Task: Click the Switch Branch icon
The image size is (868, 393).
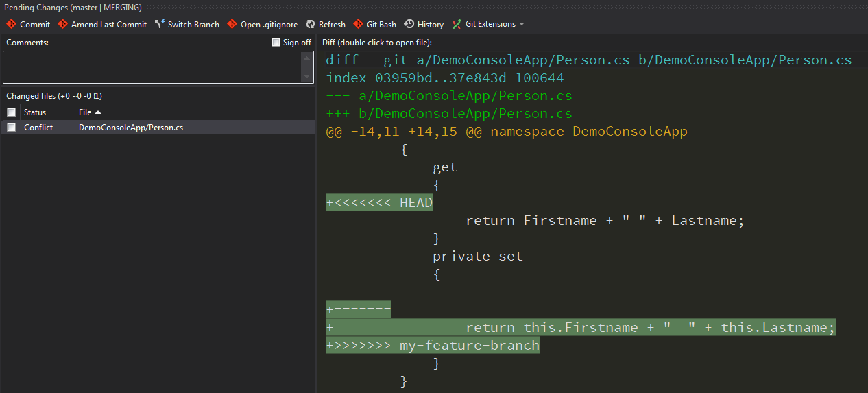Action: 160,24
